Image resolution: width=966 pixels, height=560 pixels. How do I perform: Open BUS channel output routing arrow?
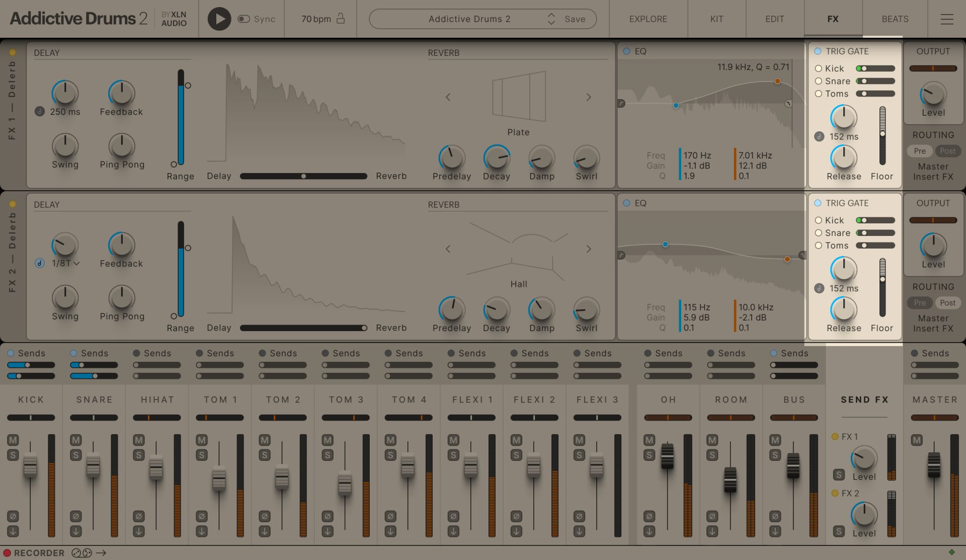tap(775, 531)
